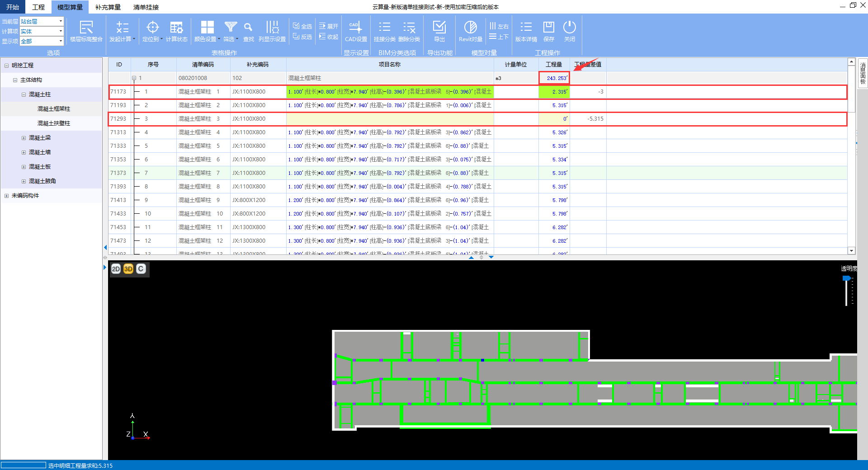Screen dimensions: 868x470
Task: Start calculation with 发起计算 icon
Action: point(122,31)
